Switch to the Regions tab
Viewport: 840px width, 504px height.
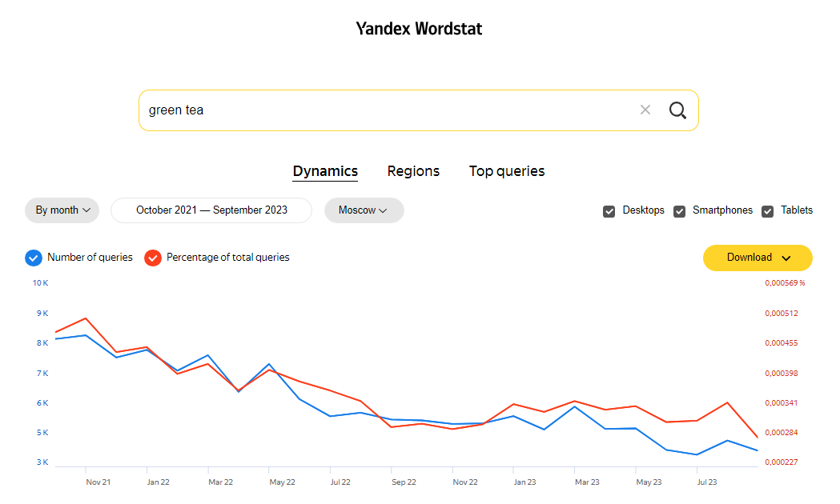(x=413, y=170)
